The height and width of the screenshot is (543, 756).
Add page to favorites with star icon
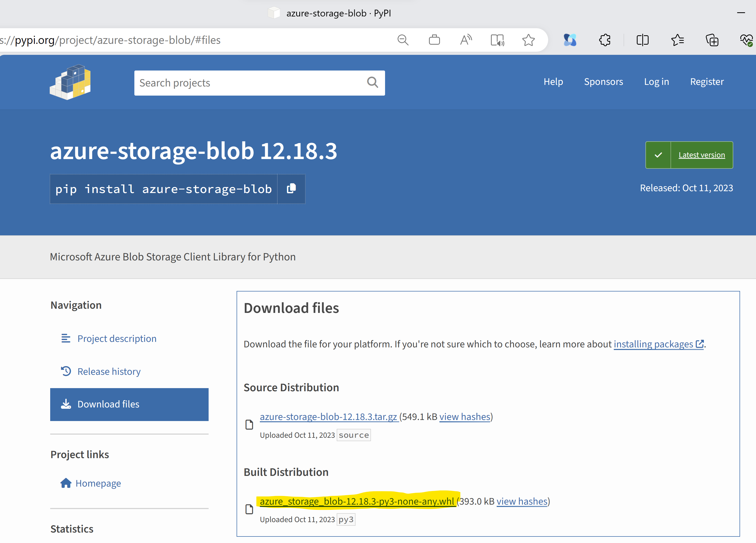[529, 40]
